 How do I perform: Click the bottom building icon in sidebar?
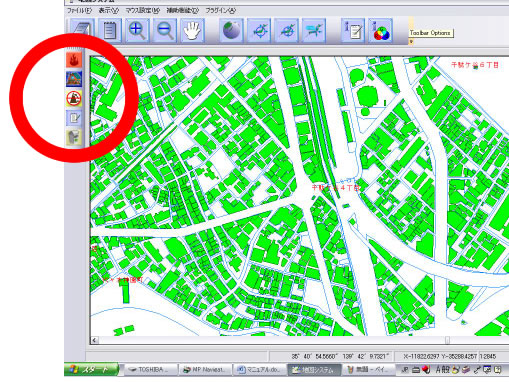(74, 137)
